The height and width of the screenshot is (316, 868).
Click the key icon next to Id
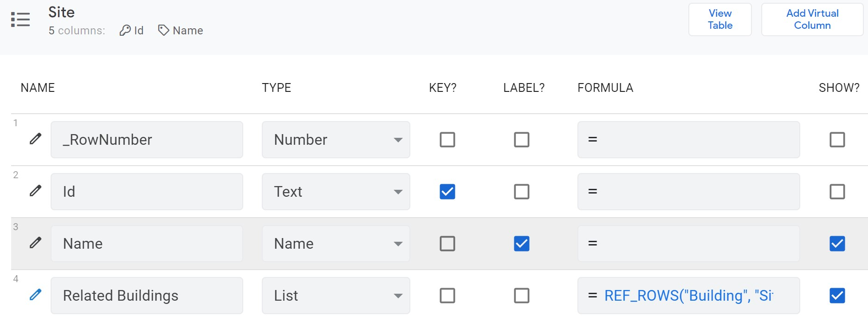pyautogui.click(x=125, y=31)
